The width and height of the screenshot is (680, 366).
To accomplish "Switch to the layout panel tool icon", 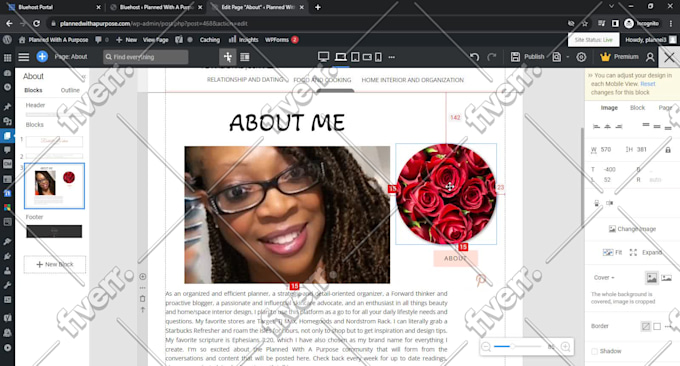I will pyautogui.click(x=245, y=57).
